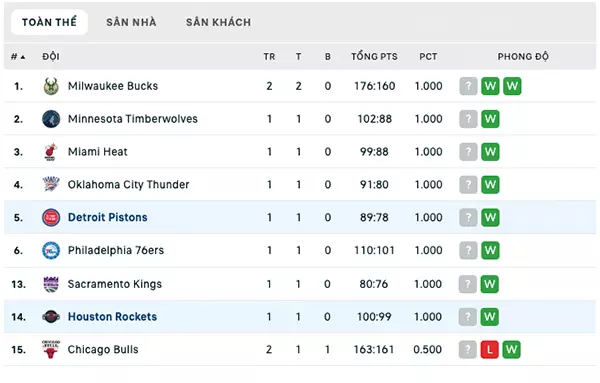
Task: Click the Oklahoma City Thunder logo
Action: click(x=51, y=184)
